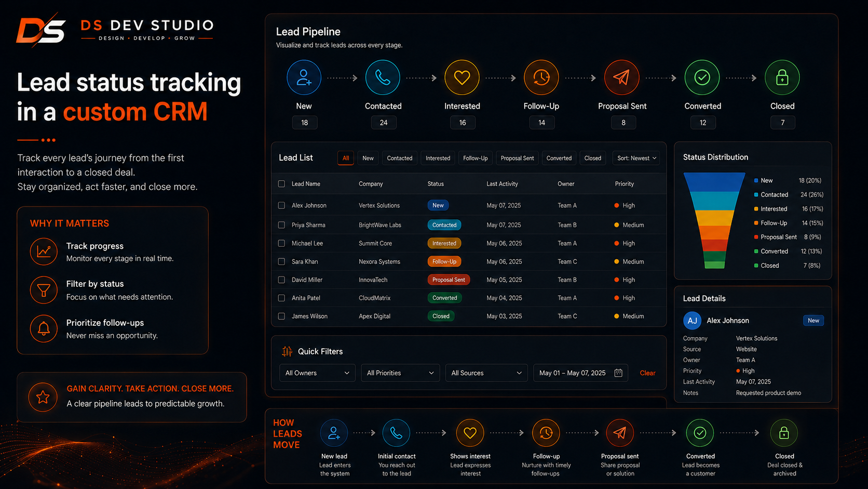
Task: Open the All Sources dropdown
Action: (x=486, y=373)
